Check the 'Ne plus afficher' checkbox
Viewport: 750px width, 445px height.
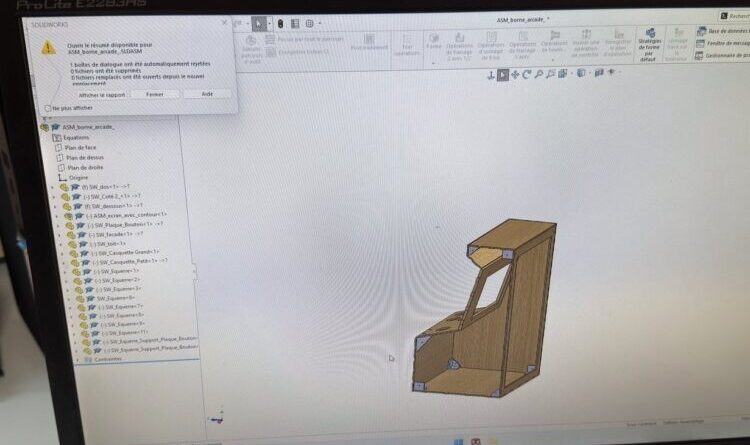pyautogui.click(x=48, y=107)
